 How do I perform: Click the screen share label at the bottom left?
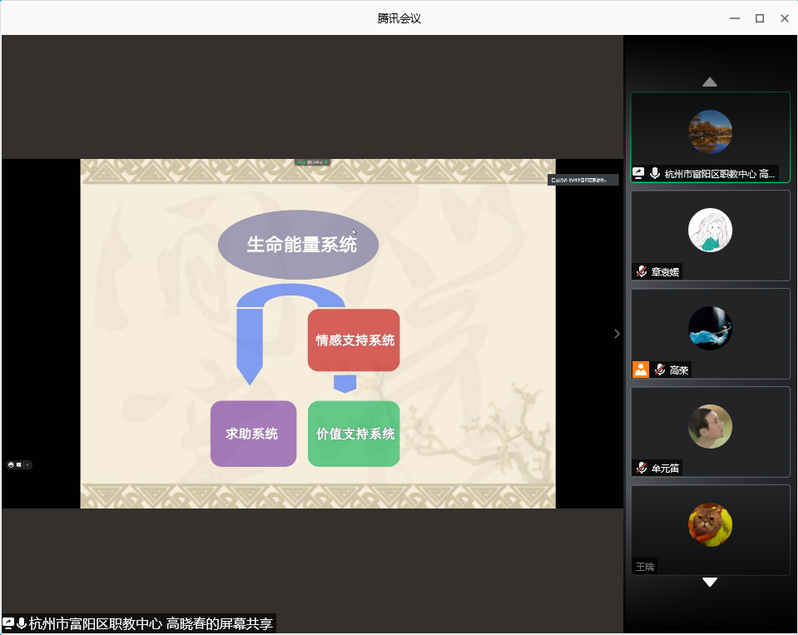139,623
